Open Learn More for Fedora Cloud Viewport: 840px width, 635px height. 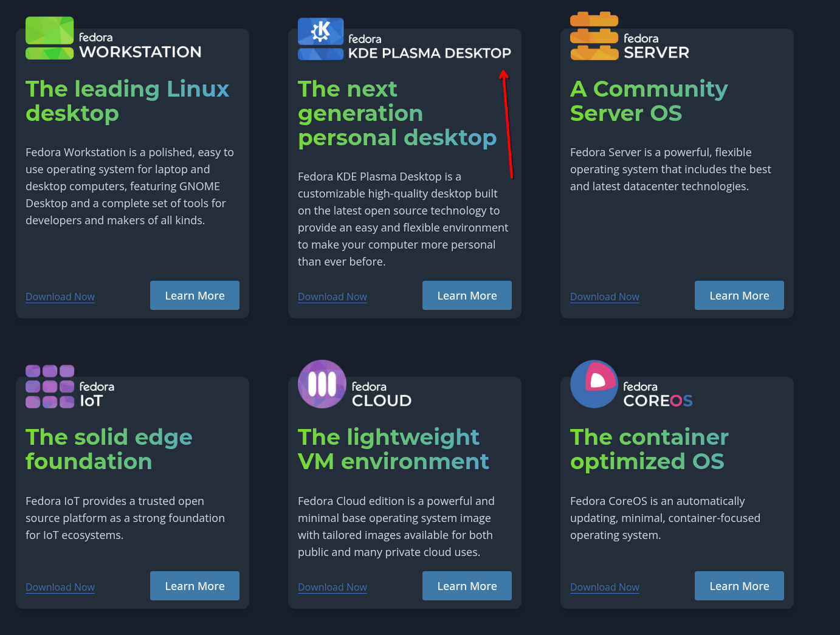click(467, 586)
